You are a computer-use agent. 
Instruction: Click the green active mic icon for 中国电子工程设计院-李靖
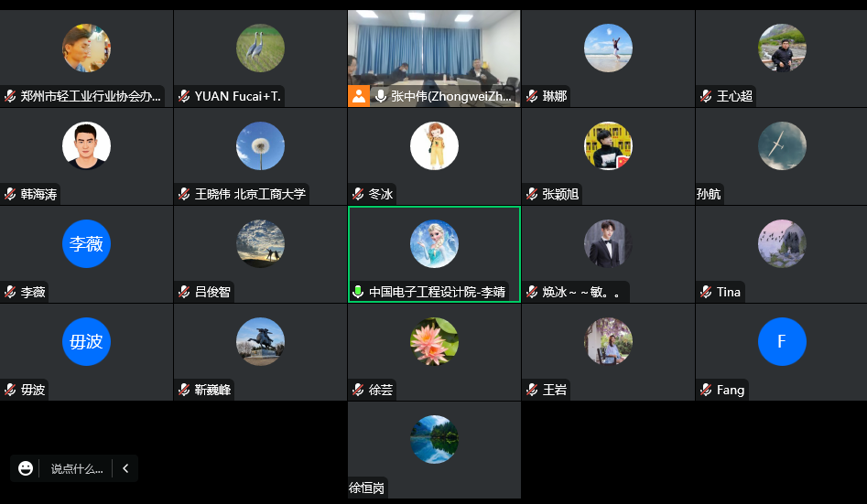tap(358, 292)
